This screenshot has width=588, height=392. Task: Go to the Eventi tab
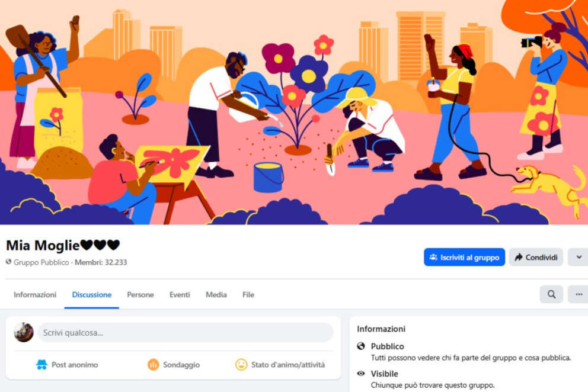click(x=180, y=294)
